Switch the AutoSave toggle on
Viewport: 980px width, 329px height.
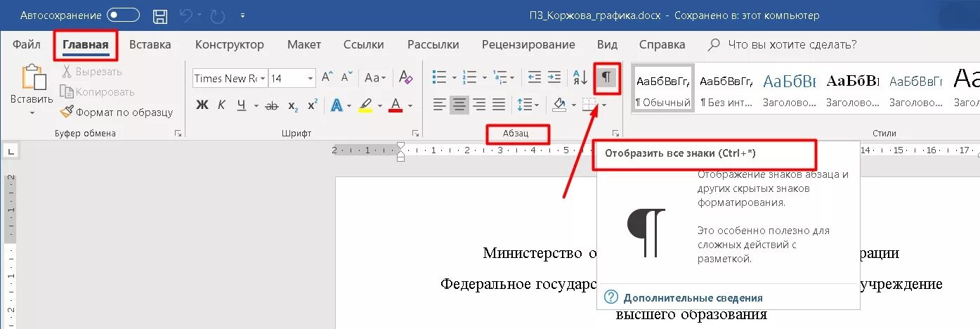123,15
